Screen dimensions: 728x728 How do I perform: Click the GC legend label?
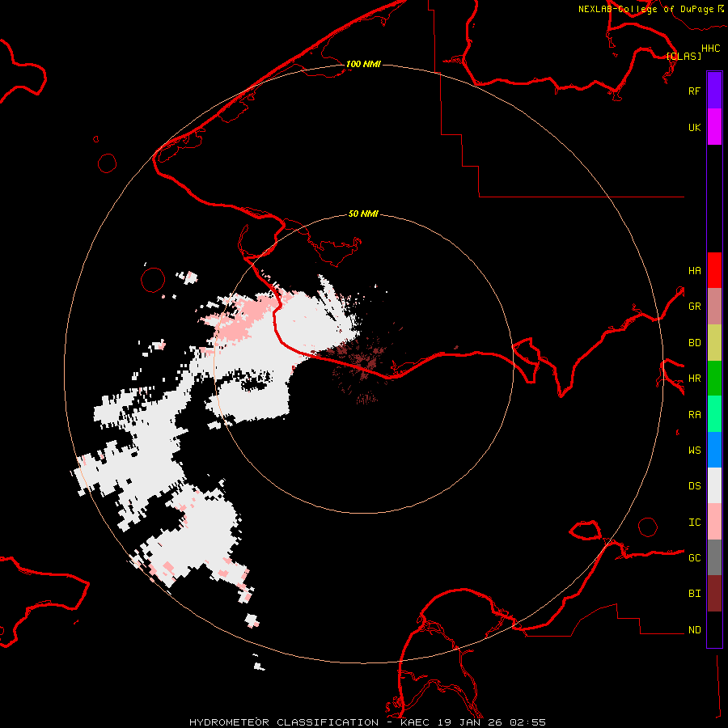[x=694, y=558]
